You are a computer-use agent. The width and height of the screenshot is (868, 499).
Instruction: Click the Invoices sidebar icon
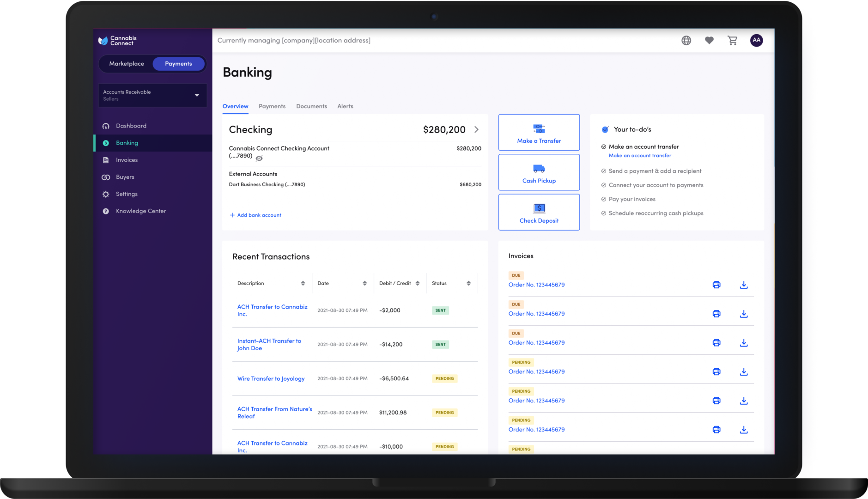(106, 160)
